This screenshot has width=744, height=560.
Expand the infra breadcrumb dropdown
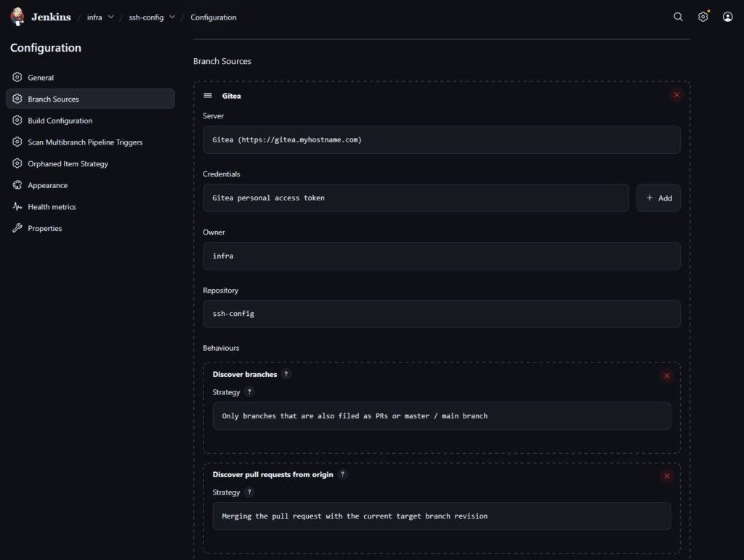(x=110, y=17)
